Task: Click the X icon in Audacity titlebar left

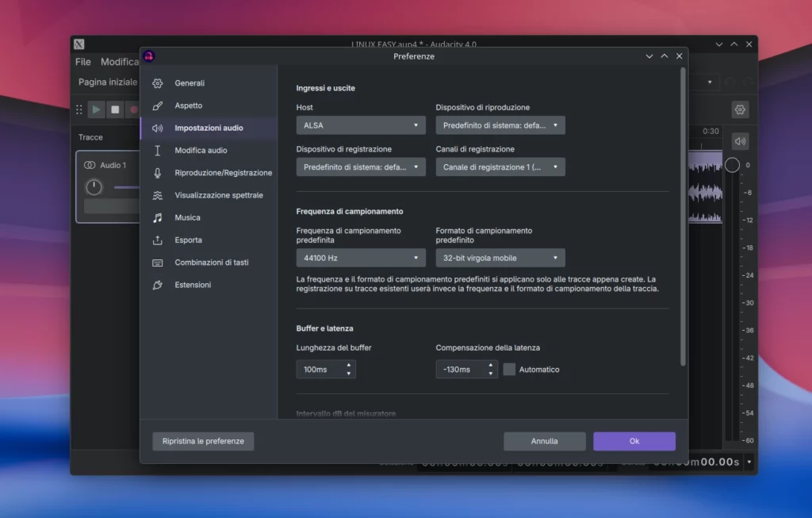Action: (79, 44)
